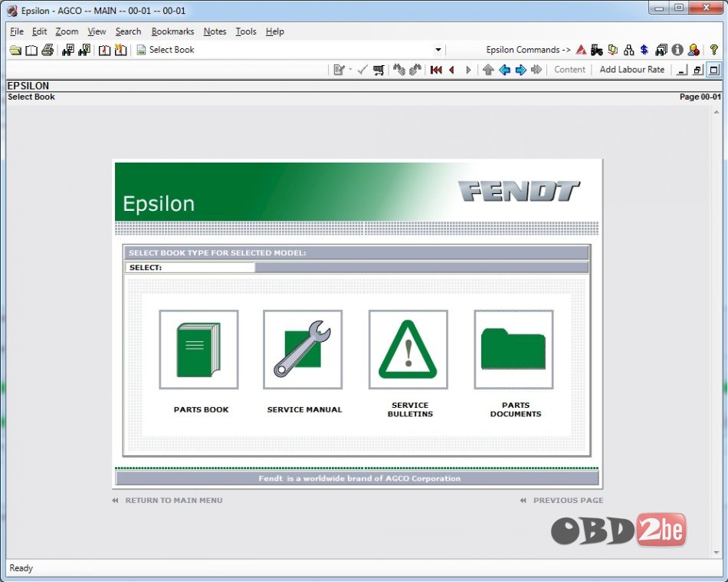Click the scrollbar up arrow
The image size is (728, 582).
pos(717,113)
